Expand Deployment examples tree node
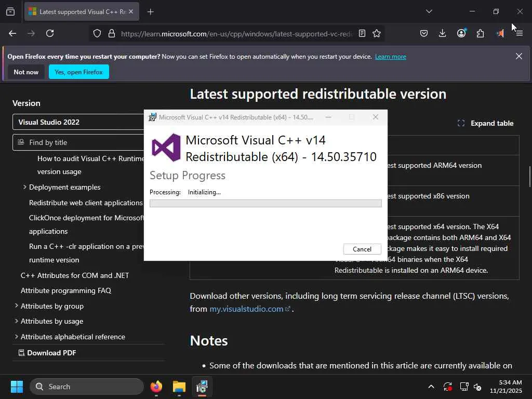 click(x=24, y=187)
